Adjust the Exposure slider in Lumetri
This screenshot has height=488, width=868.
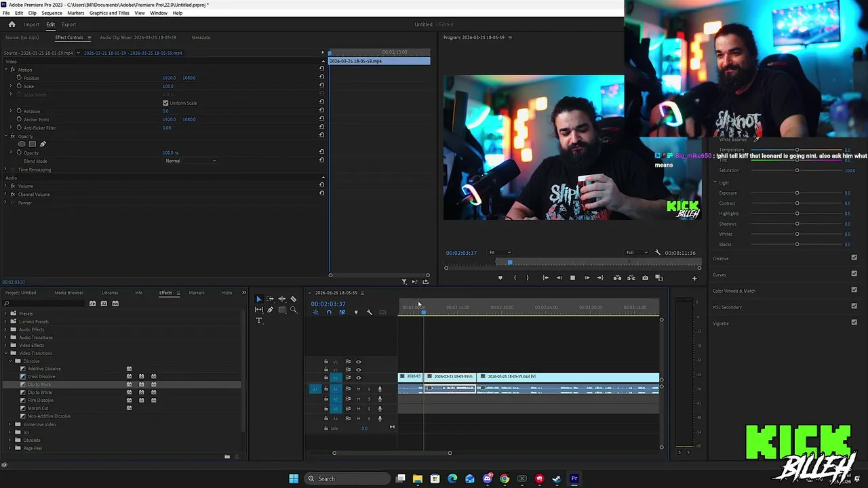click(x=797, y=193)
